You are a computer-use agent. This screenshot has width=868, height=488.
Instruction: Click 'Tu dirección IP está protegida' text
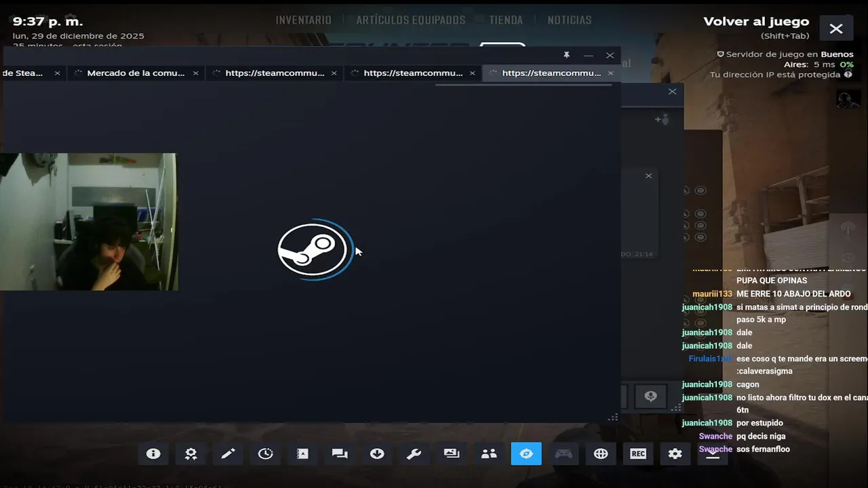[775, 75]
